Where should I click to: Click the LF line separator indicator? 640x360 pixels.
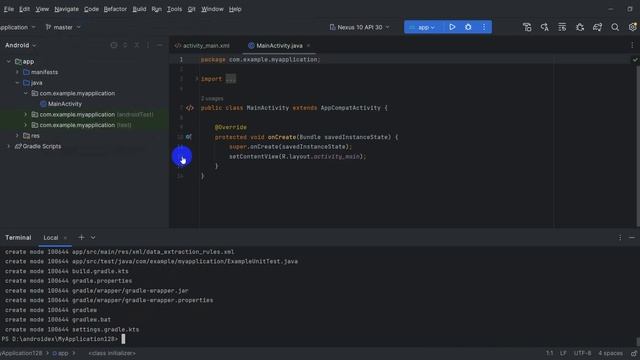click(563, 353)
